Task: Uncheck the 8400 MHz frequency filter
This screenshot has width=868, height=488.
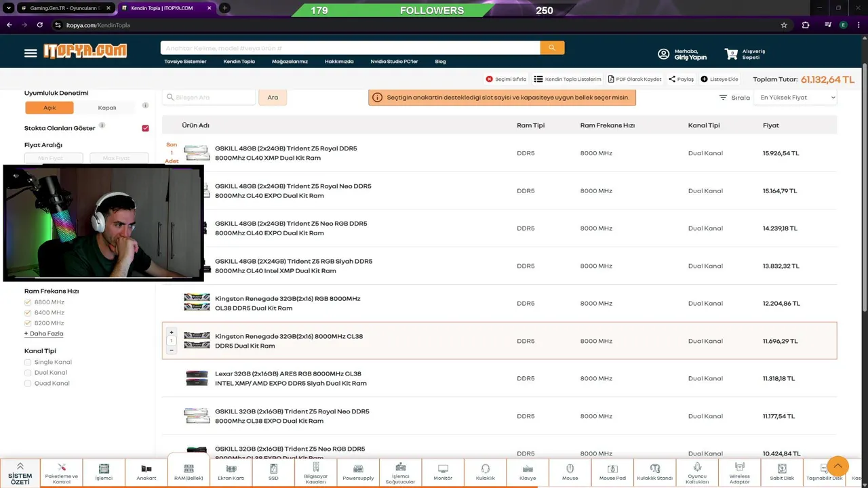Action: point(28,313)
